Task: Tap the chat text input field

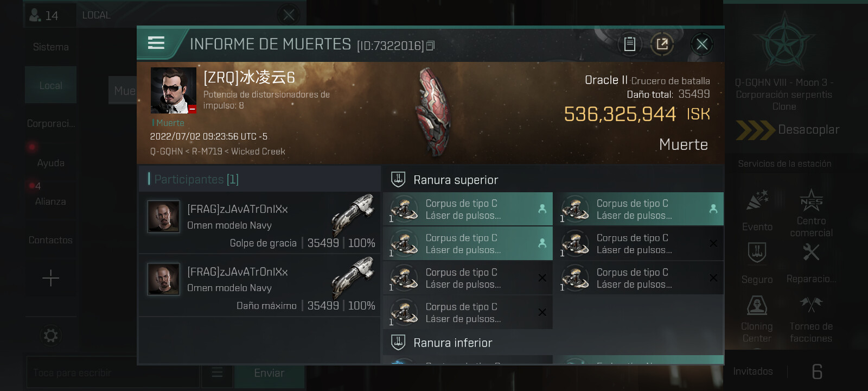Action: 113,373
